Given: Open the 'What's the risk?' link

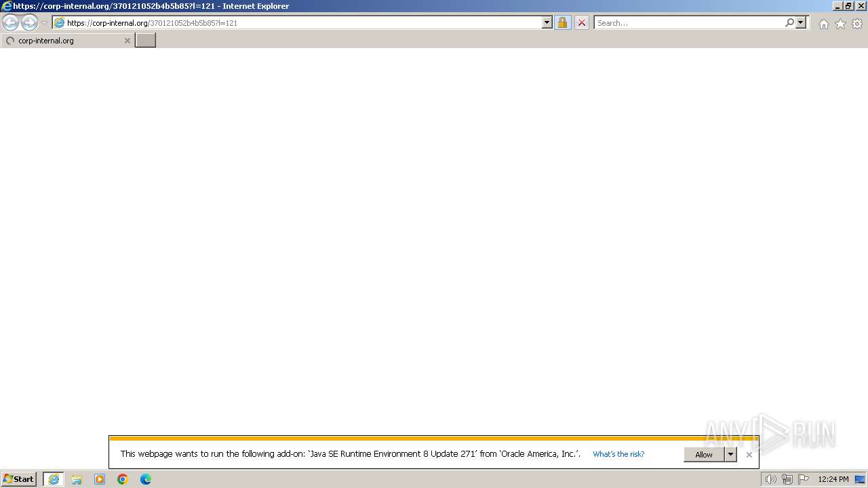Looking at the screenshot, I should coord(618,454).
